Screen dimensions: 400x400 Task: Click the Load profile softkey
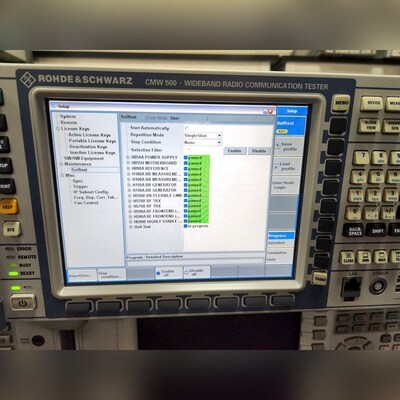286,166
